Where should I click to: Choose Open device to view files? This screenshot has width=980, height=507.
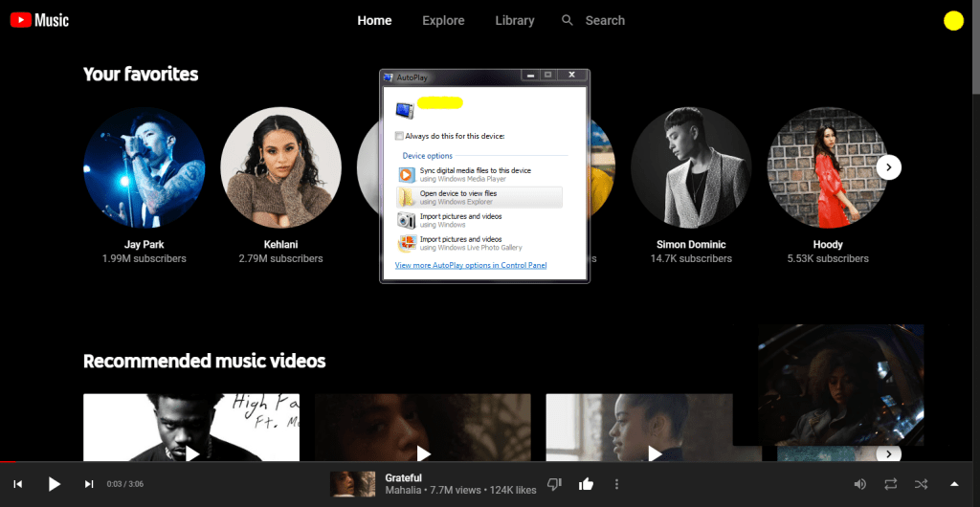point(480,197)
